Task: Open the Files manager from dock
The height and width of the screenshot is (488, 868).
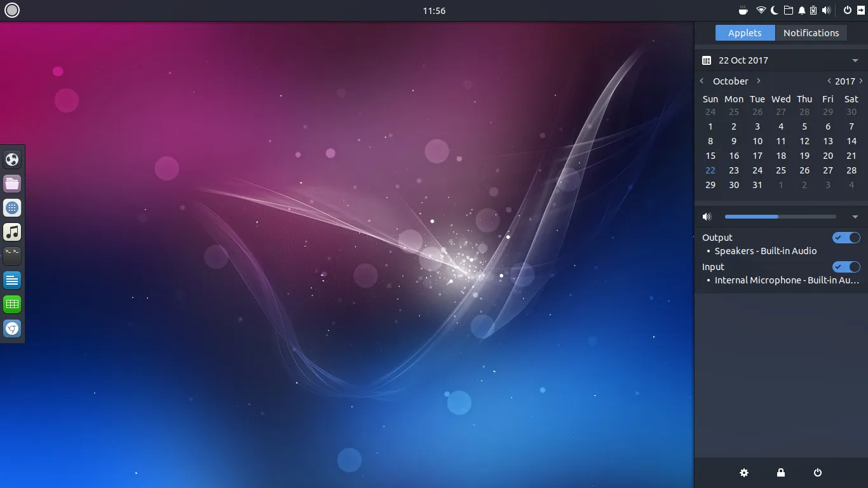Action: 12,184
